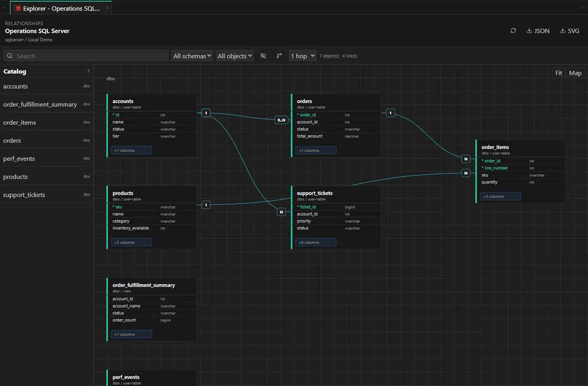588x386 pixels.
Task: Click the id key column in accounts
Action: coord(152,115)
